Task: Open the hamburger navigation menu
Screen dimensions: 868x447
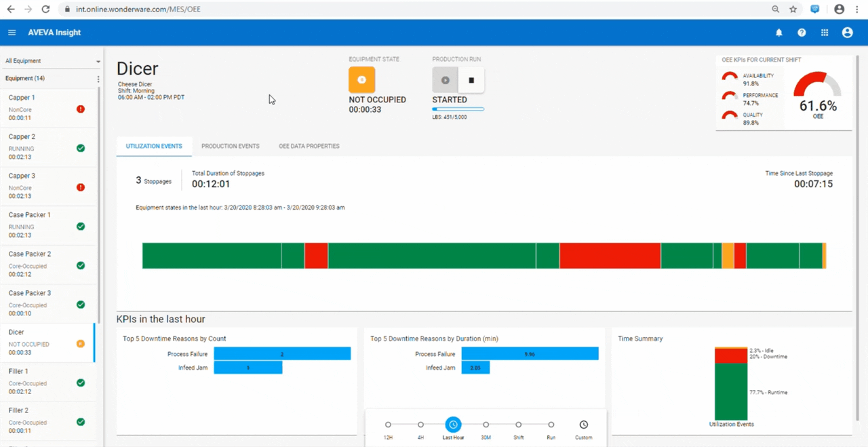Action: pyautogui.click(x=12, y=33)
